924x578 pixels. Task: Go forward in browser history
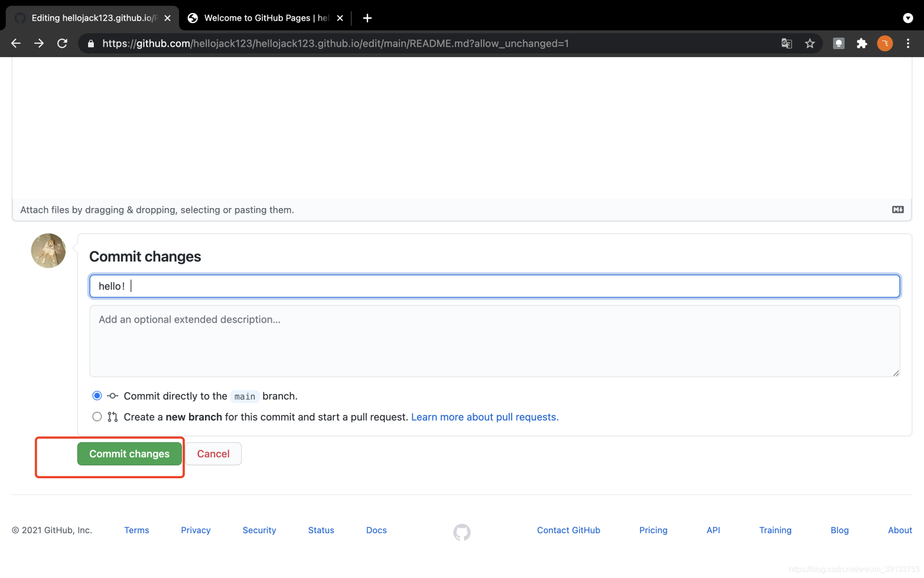tap(39, 43)
